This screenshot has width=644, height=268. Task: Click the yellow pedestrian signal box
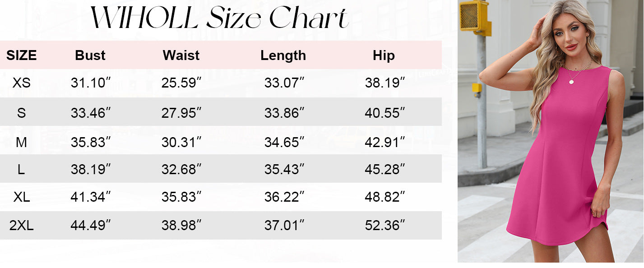475,16
